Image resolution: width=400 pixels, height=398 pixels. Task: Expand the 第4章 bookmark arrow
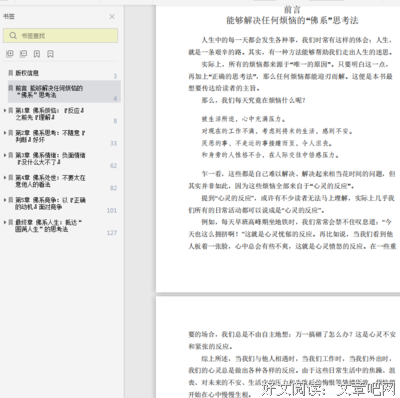point(5,177)
